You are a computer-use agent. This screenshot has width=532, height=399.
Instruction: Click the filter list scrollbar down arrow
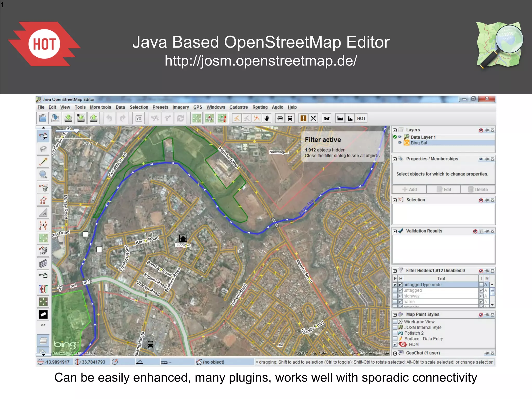click(x=492, y=305)
